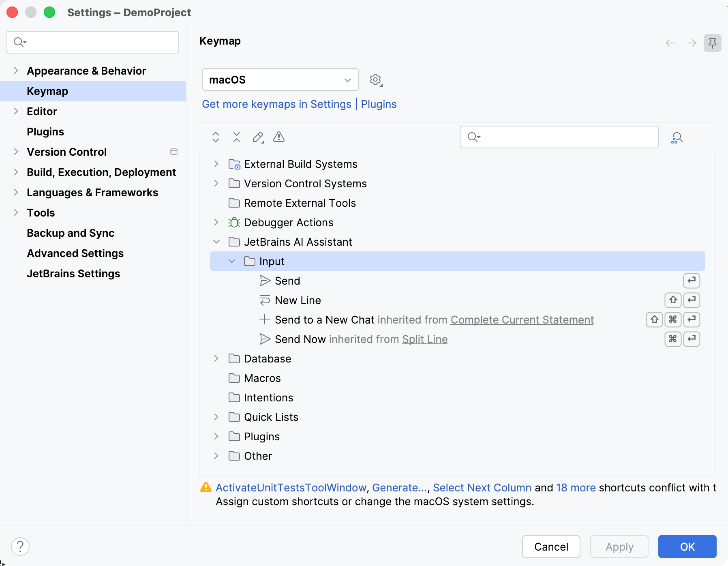Select the Intentions keymap group
The width and height of the screenshot is (728, 566).
268,398
